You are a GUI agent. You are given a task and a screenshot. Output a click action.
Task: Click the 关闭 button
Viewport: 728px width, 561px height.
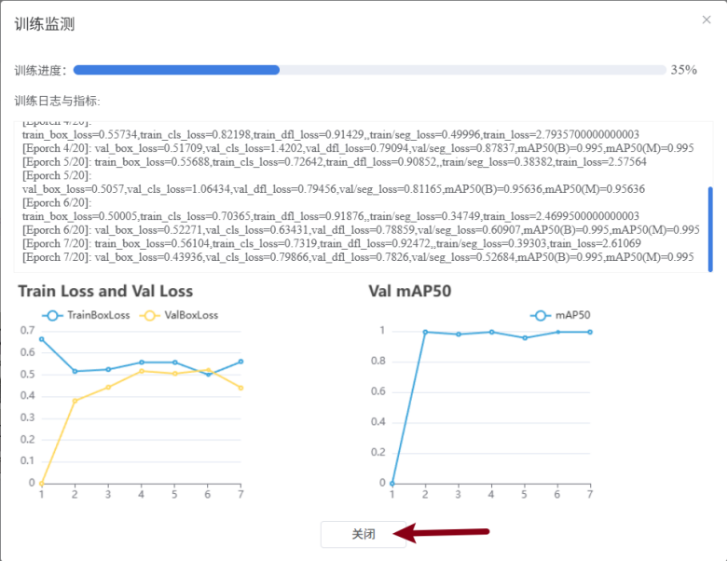[364, 534]
